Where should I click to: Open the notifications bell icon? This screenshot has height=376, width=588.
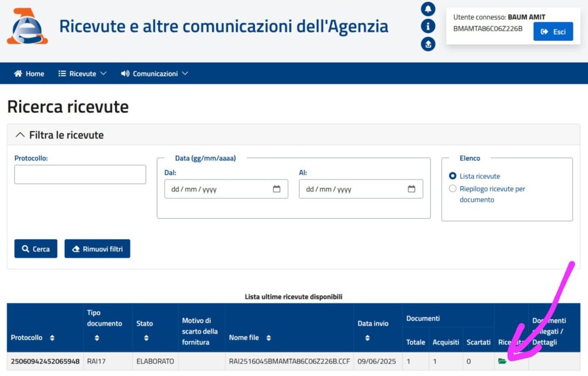(428, 8)
